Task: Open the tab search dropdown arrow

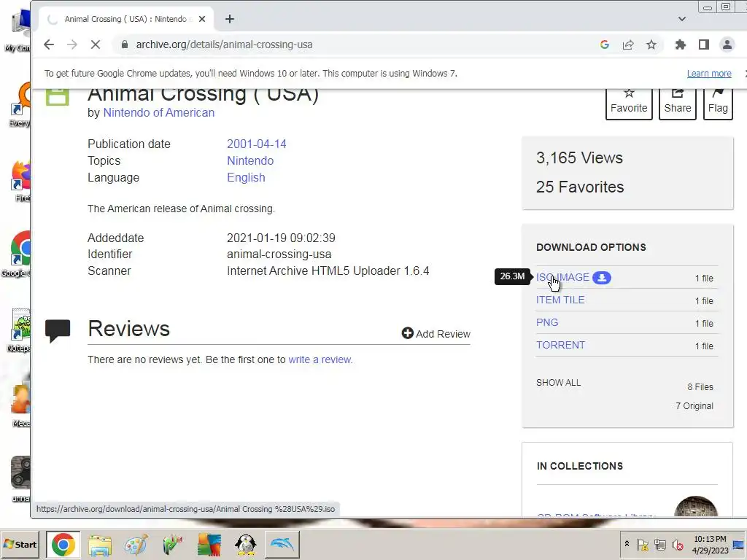Action: (x=682, y=19)
